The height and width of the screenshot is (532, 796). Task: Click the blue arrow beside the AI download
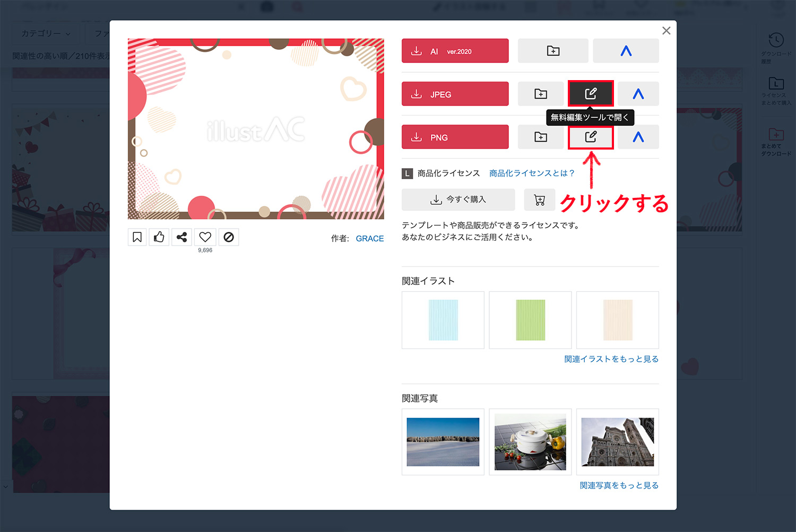coord(626,50)
